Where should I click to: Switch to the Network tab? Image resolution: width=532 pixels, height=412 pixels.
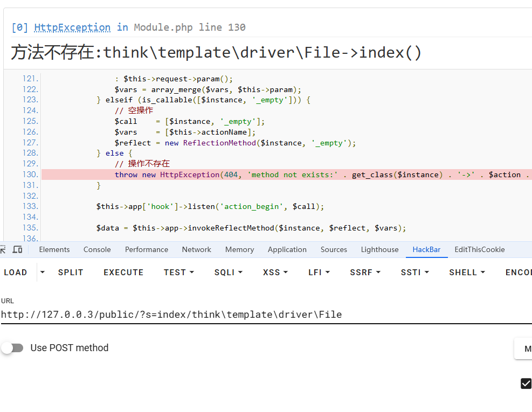196,249
